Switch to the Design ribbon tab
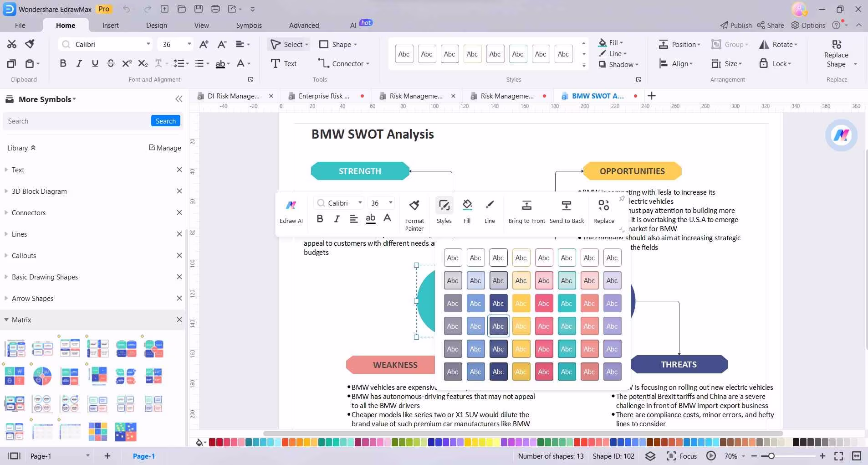 point(157,25)
